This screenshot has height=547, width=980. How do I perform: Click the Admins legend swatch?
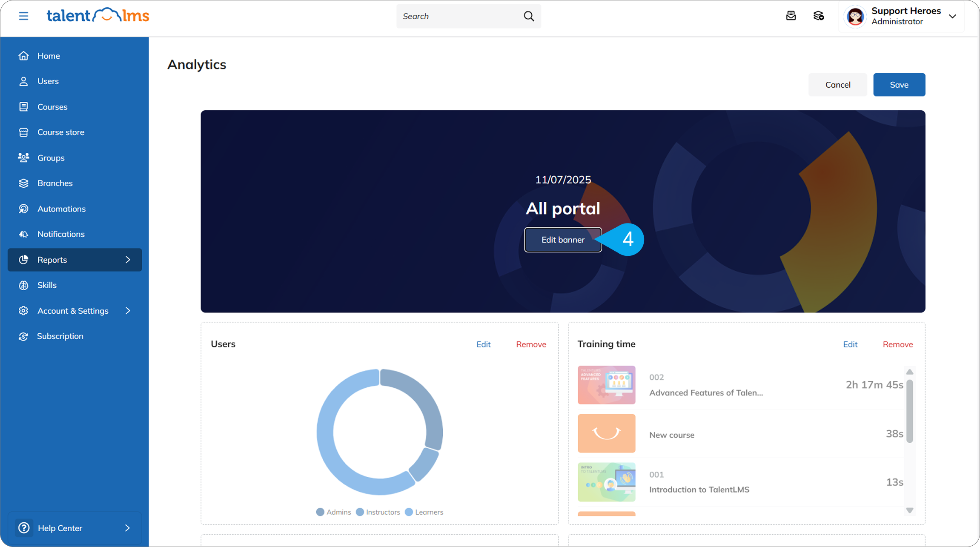(x=320, y=512)
